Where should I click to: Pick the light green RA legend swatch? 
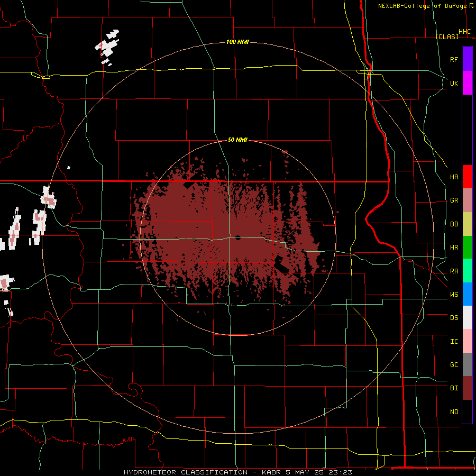click(467, 271)
